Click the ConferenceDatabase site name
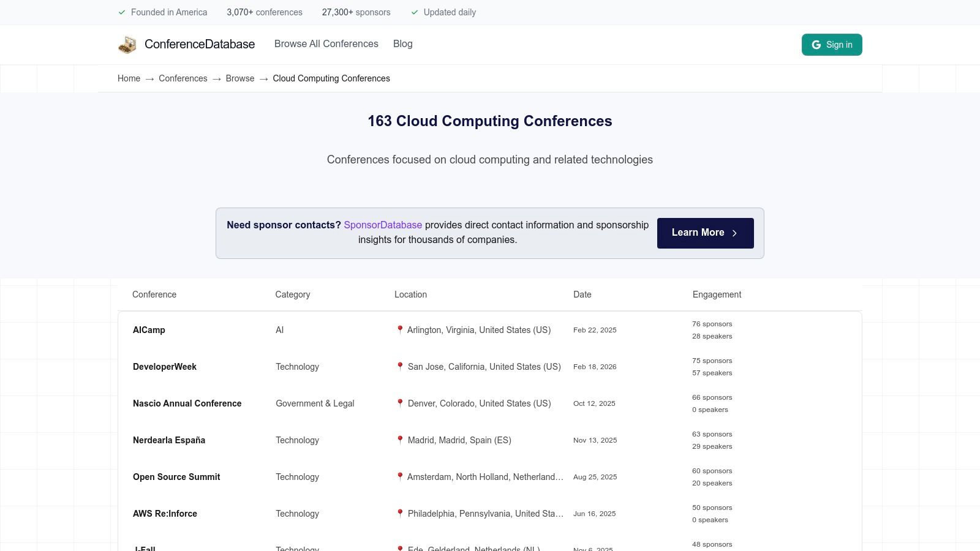This screenshot has width=980, height=551. 200,44
